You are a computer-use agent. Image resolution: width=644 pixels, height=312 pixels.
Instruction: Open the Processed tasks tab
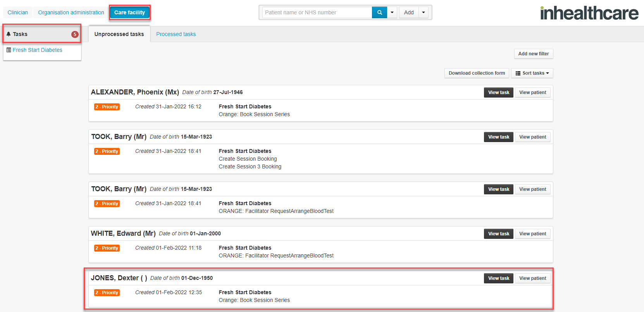(176, 34)
